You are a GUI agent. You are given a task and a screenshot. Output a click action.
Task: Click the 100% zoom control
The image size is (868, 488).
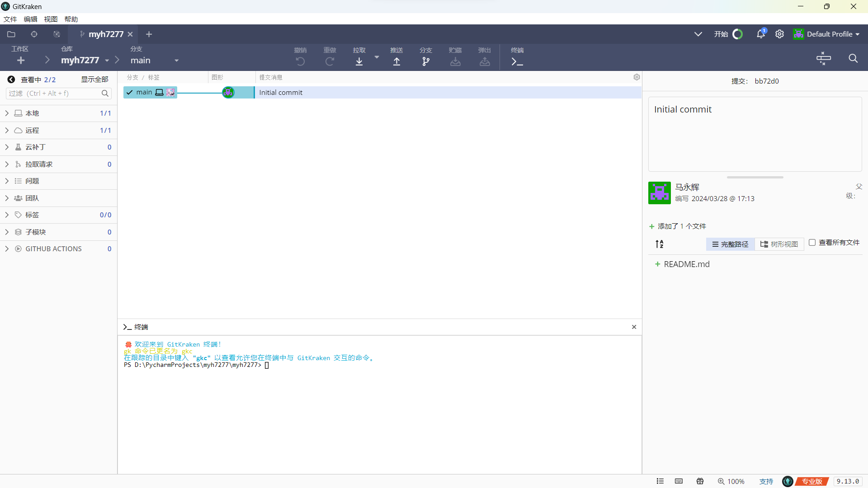[x=731, y=482]
